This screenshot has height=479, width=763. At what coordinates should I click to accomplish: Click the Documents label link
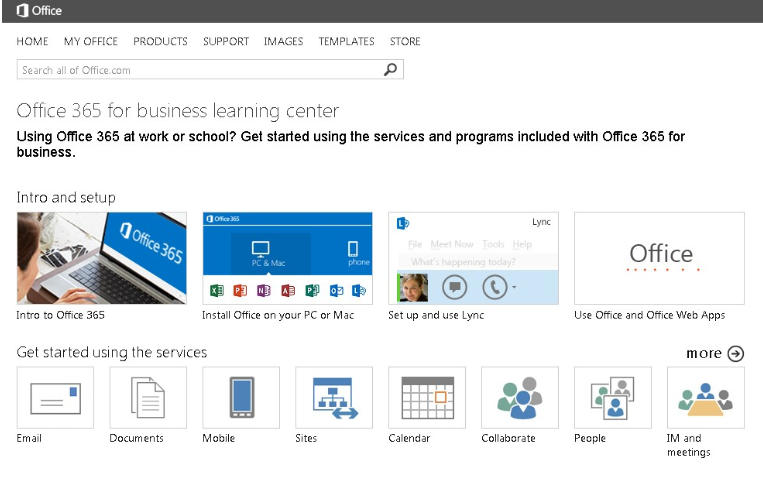pos(136,438)
